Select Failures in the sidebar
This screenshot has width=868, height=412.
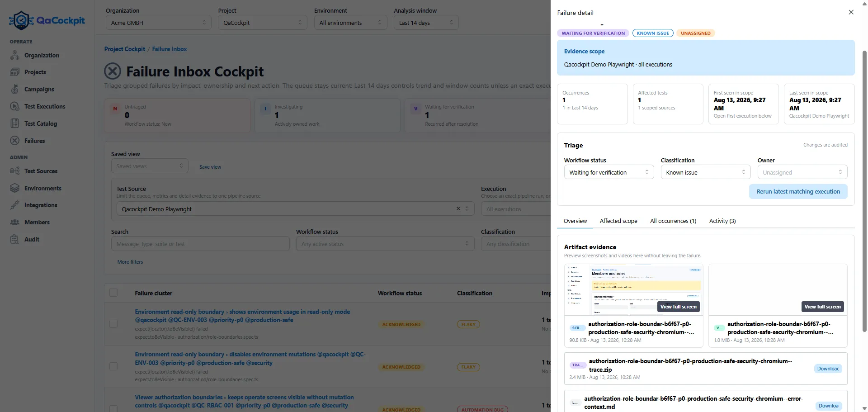pos(28,141)
